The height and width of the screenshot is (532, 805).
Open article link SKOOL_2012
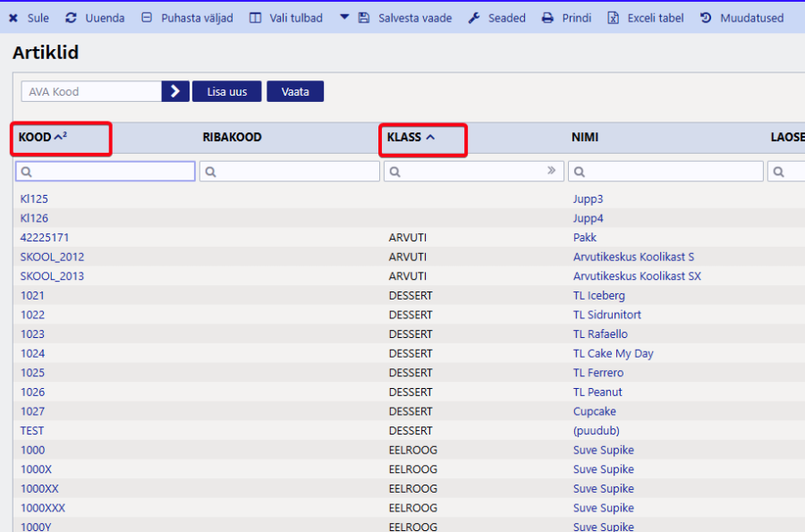coord(52,257)
